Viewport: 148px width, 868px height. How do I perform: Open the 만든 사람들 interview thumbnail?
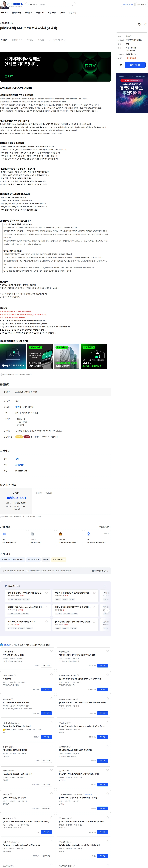coord(40,357)
